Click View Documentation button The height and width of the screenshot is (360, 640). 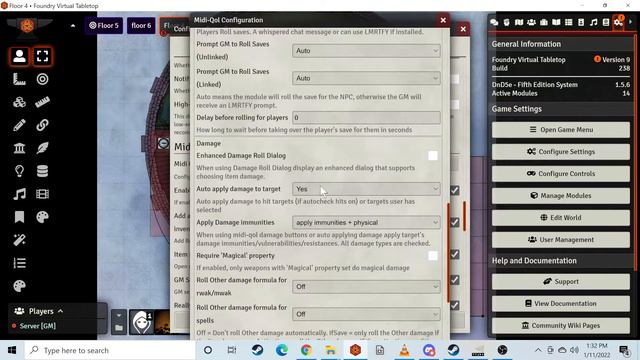pyautogui.click(x=561, y=303)
